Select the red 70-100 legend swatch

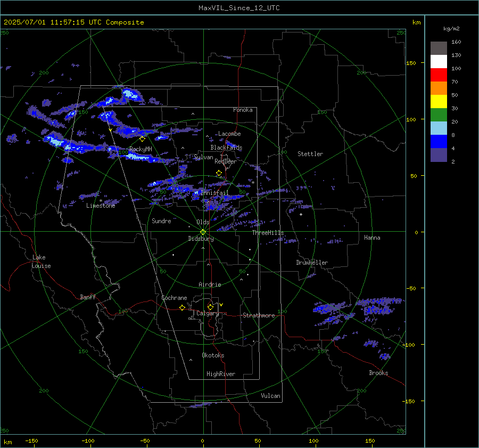(439, 75)
